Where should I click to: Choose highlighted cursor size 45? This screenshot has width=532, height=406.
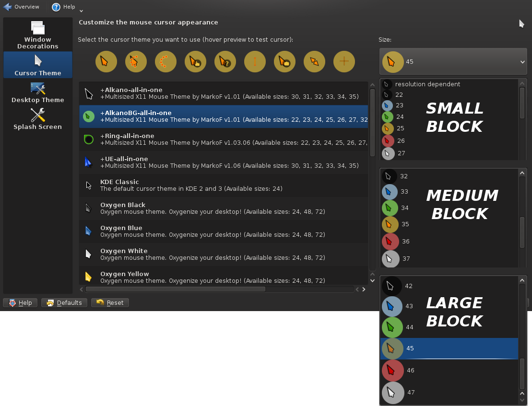click(449, 348)
